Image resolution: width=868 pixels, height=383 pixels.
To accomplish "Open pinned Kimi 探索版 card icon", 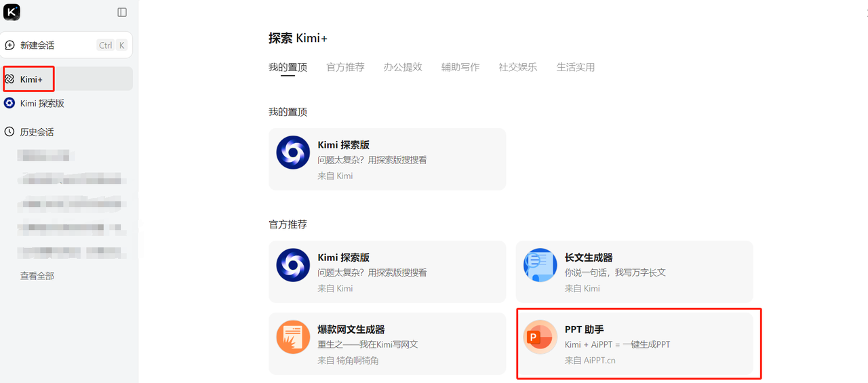I will point(293,153).
